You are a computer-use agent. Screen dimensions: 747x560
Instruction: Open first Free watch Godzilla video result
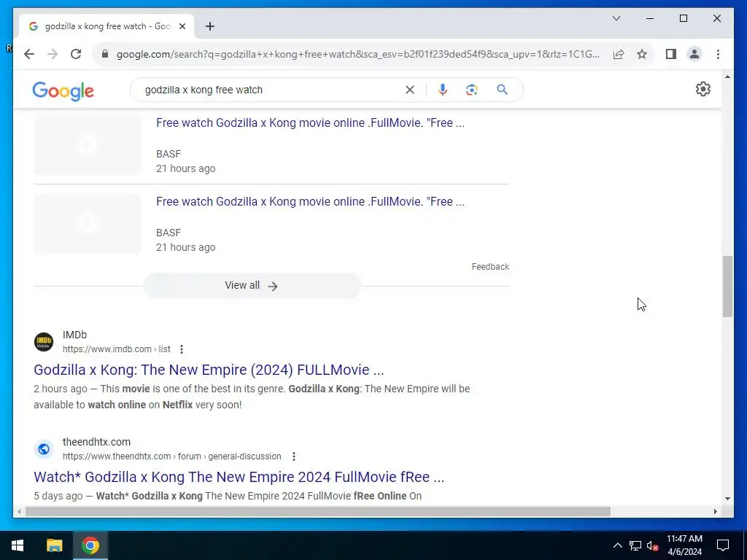310,122
